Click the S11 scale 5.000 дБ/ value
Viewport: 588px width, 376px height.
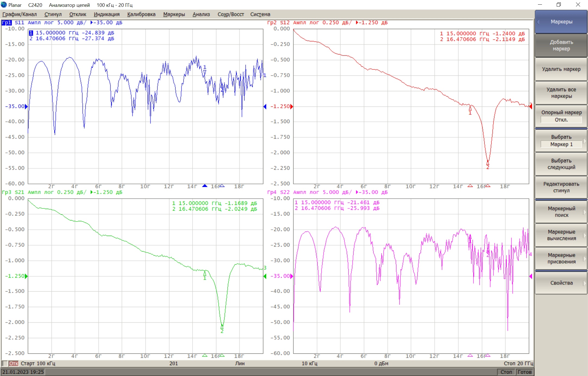(72, 23)
